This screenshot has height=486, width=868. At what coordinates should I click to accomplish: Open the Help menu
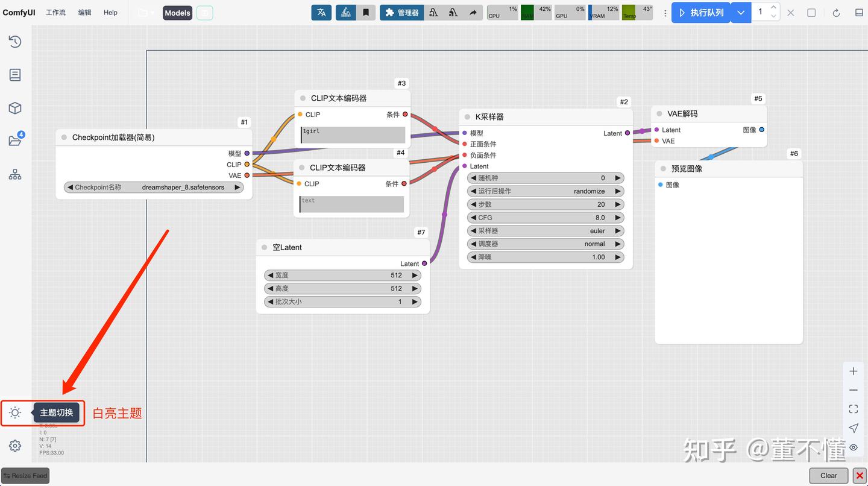point(110,13)
